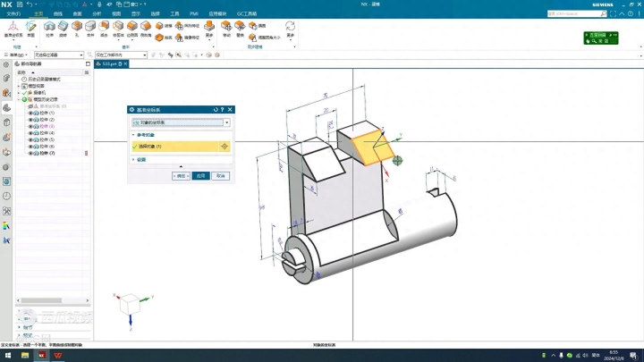
Task: Click the Resize Blend (调整圆角大小) tool
Action: [265, 38]
